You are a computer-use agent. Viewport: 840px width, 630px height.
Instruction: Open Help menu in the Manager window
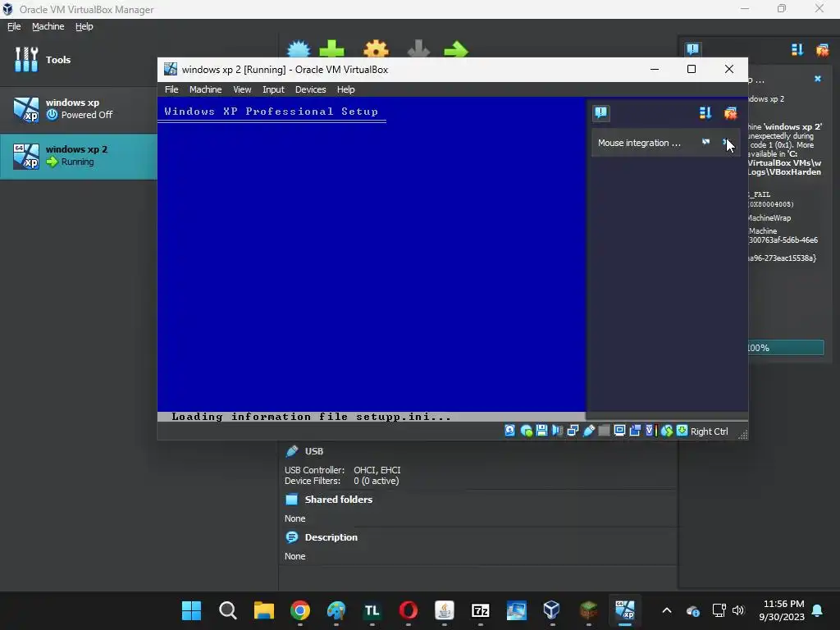coord(84,26)
